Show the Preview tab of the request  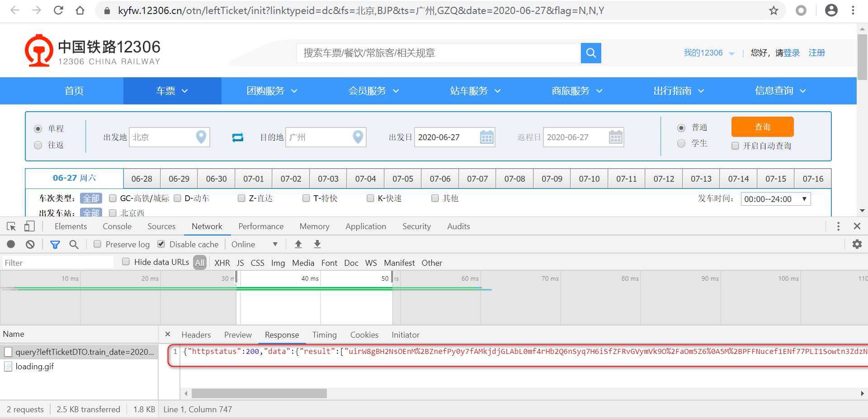238,335
